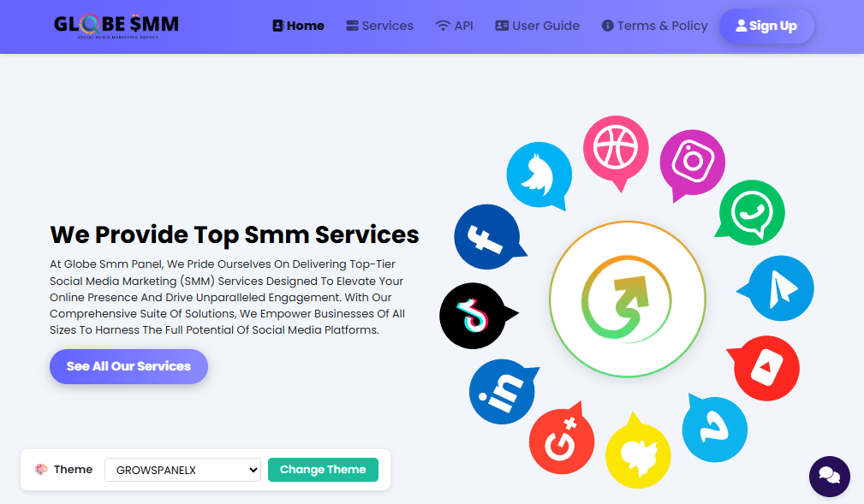Click the Sign Up button
Viewport: 864px width, 504px height.
(x=766, y=26)
